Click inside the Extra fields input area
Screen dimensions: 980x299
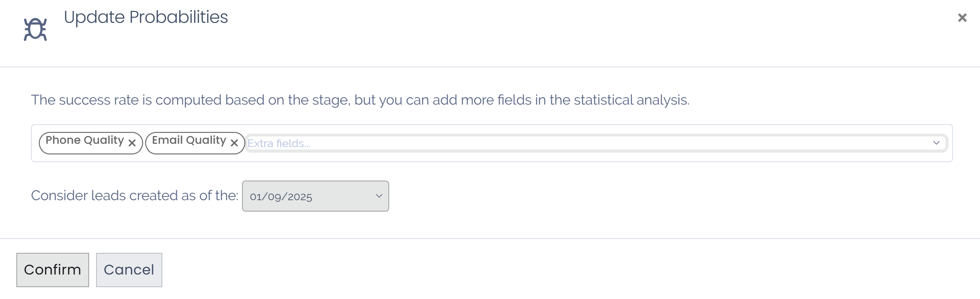point(409,143)
